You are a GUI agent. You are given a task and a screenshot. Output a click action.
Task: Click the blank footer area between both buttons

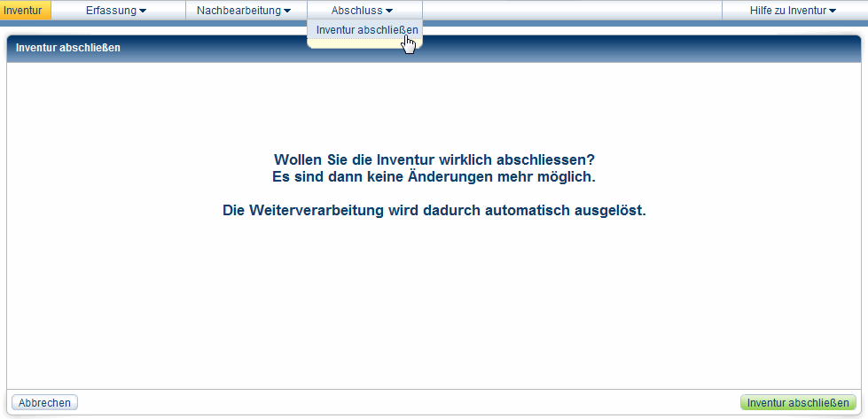pos(408,402)
